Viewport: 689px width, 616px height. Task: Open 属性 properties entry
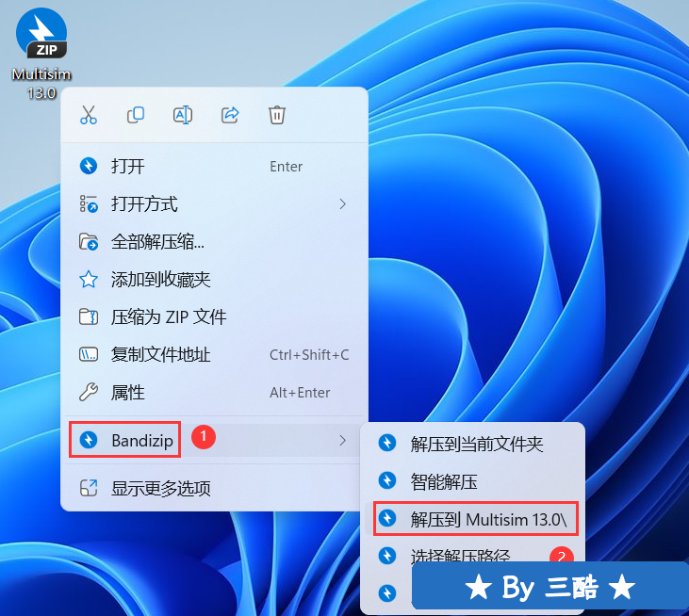[215, 393]
